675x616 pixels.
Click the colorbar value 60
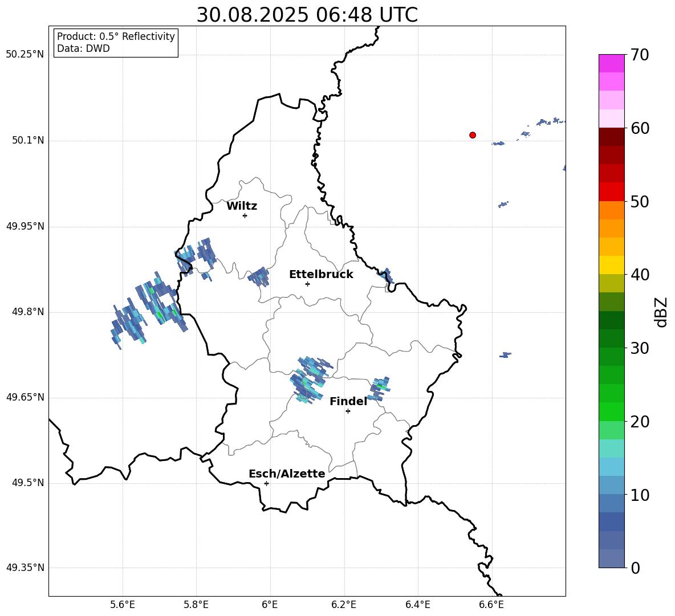pyautogui.click(x=640, y=128)
